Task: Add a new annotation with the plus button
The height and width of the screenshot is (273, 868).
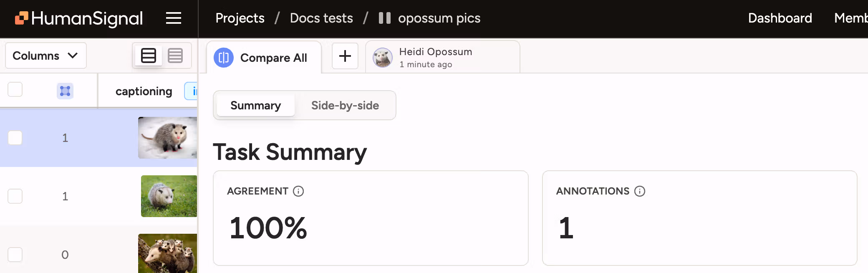Action: [x=345, y=56]
